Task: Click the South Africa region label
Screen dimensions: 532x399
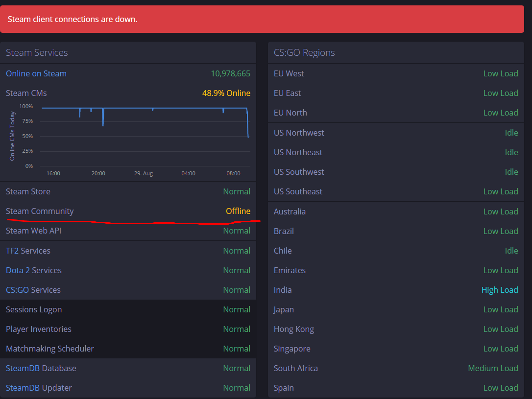Action: [x=296, y=369]
